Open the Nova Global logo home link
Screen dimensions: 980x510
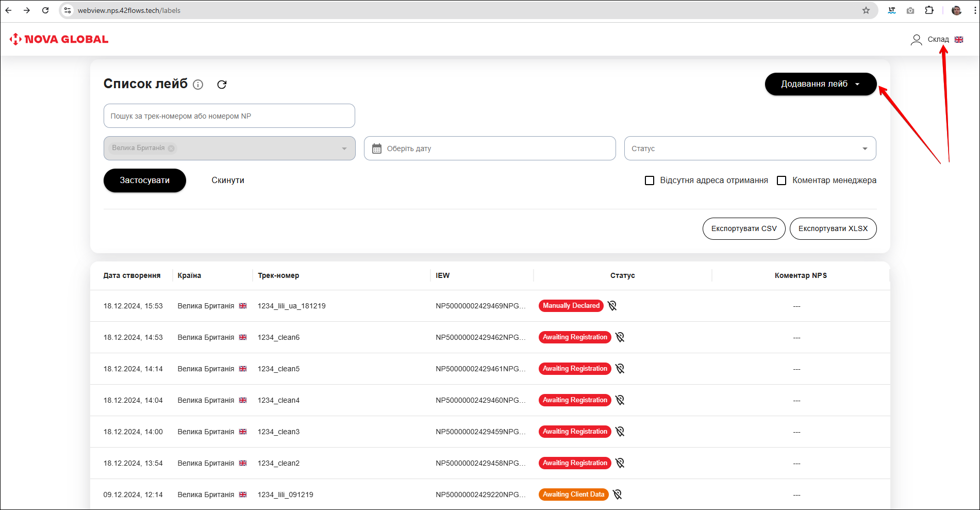[59, 39]
